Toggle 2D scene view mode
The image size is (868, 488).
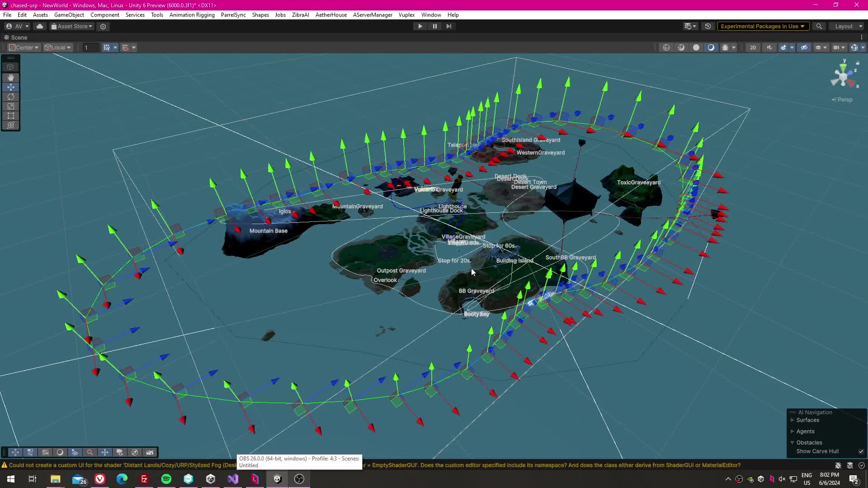[753, 47]
